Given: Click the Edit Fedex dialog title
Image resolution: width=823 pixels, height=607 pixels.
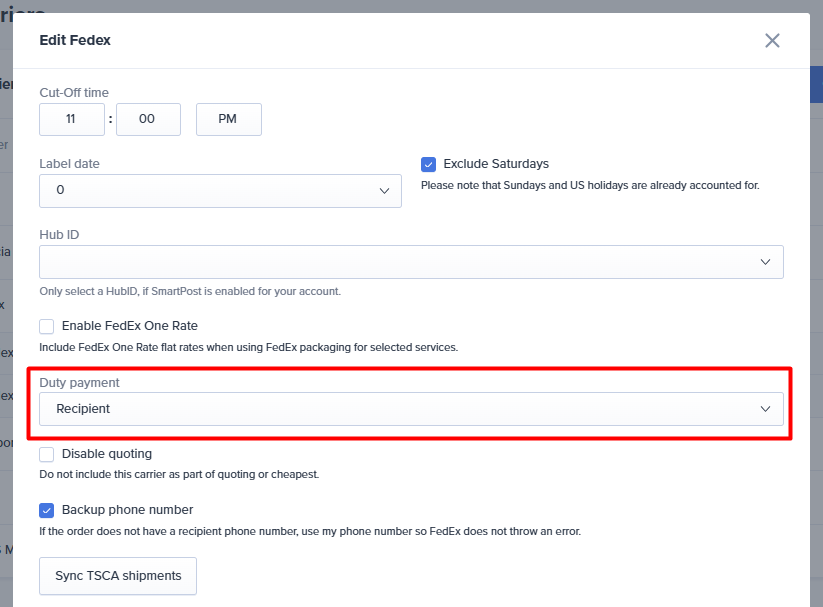Looking at the screenshot, I should tap(75, 40).
